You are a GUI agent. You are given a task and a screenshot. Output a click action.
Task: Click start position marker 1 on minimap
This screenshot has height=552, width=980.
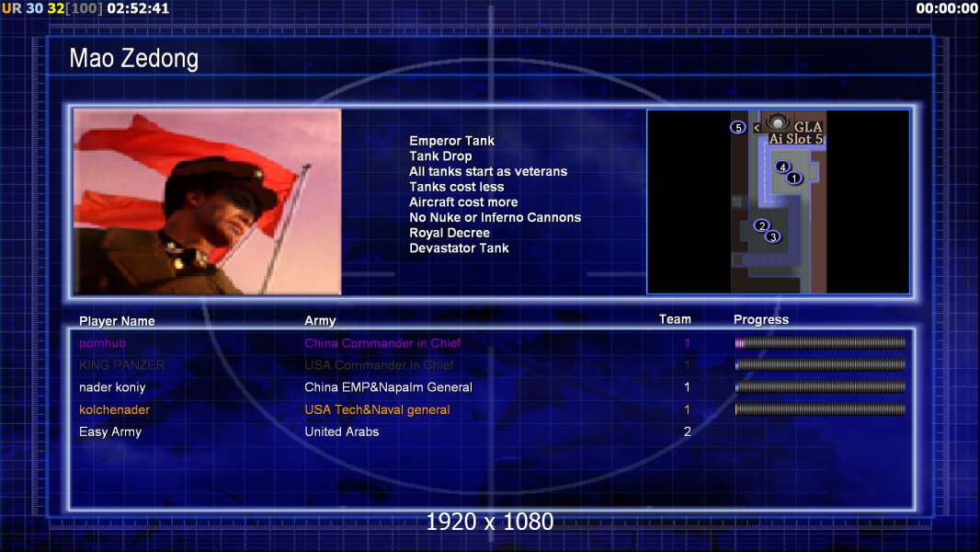pyautogui.click(x=793, y=178)
